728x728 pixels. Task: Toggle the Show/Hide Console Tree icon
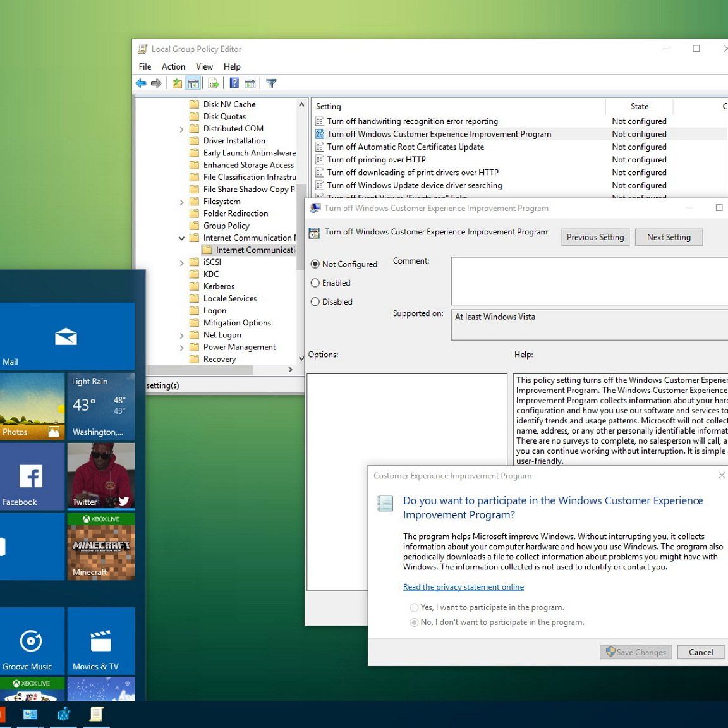[x=193, y=83]
